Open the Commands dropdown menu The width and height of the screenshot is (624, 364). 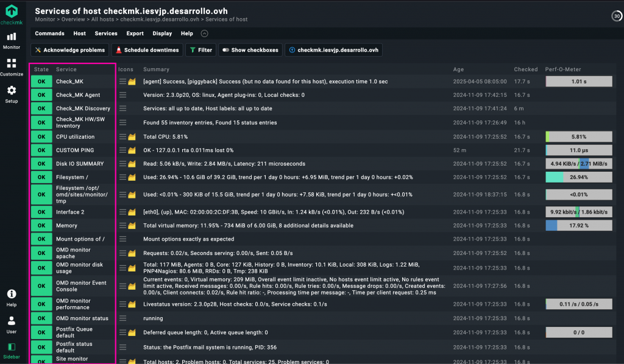coord(49,34)
